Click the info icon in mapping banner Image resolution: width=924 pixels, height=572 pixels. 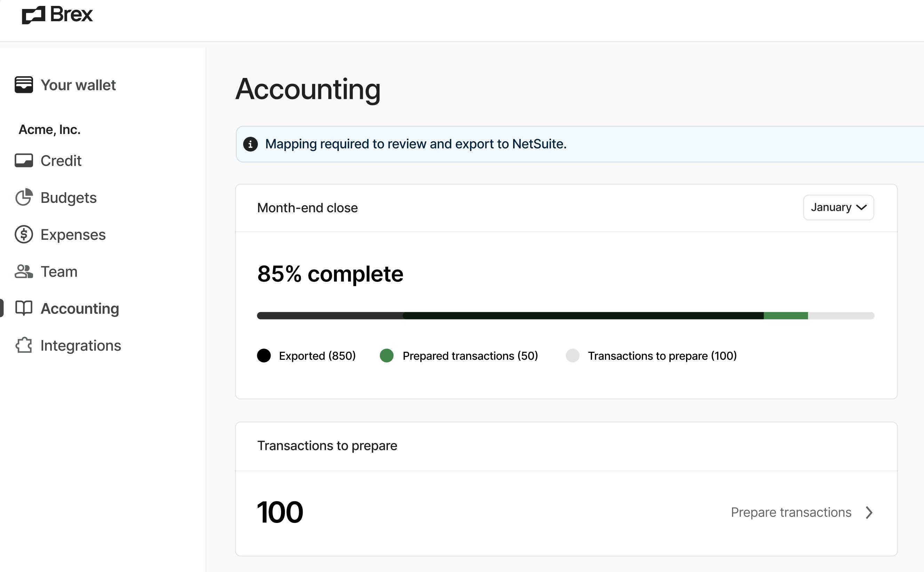pos(250,144)
